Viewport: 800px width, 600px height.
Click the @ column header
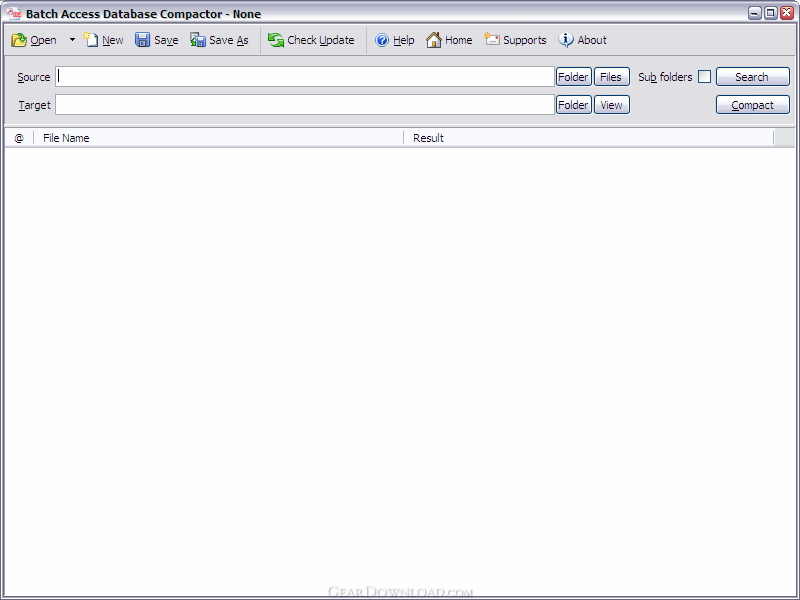click(19, 138)
